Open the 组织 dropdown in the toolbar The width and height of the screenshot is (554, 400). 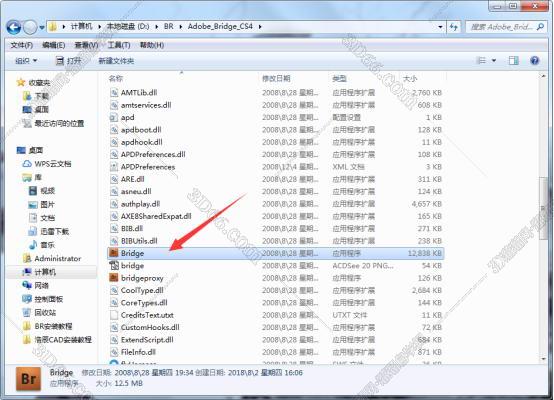tap(26, 61)
